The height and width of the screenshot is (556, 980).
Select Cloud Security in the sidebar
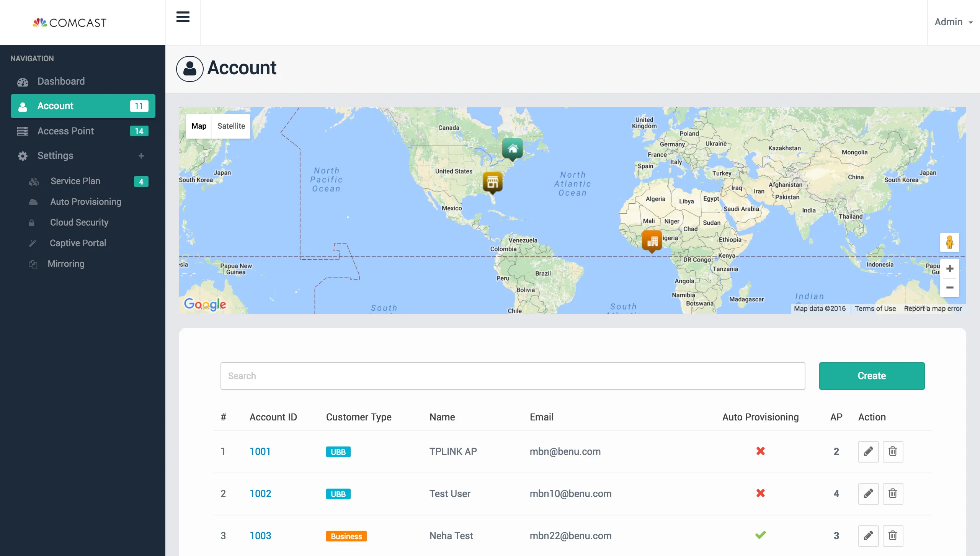click(79, 222)
